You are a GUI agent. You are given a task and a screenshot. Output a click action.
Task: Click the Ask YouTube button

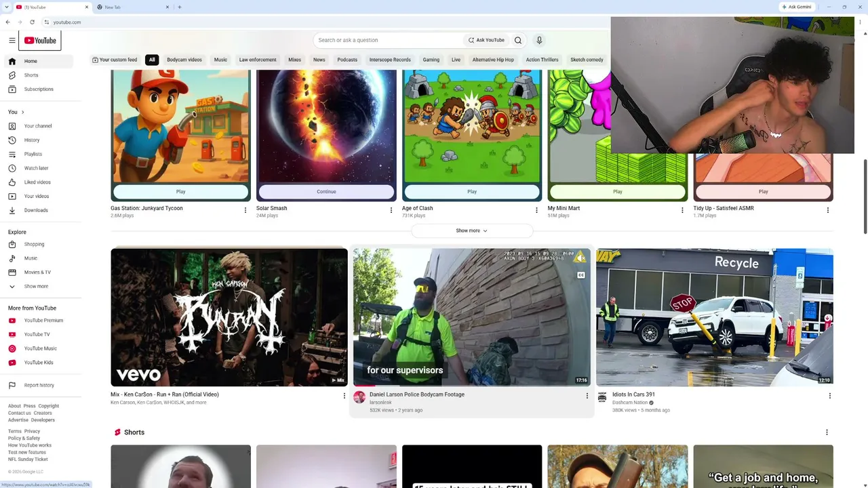click(486, 40)
